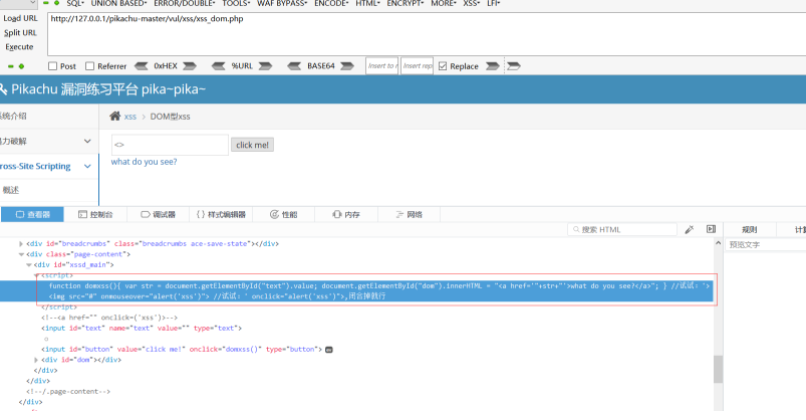Open the 系统介绍 sidebar item

tap(13, 116)
